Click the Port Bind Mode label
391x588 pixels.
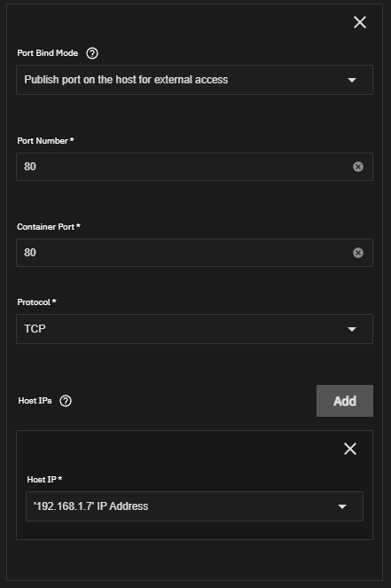[x=48, y=53]
